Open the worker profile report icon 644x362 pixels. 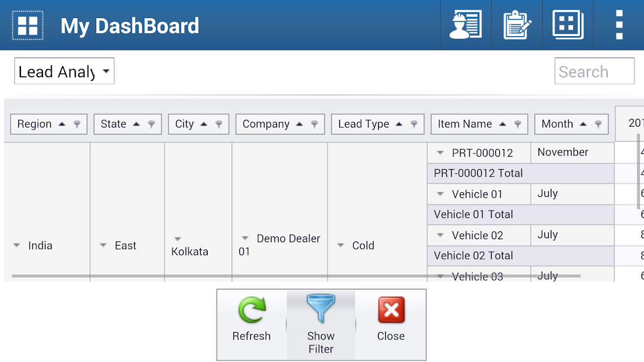click(x=466, y=25)
